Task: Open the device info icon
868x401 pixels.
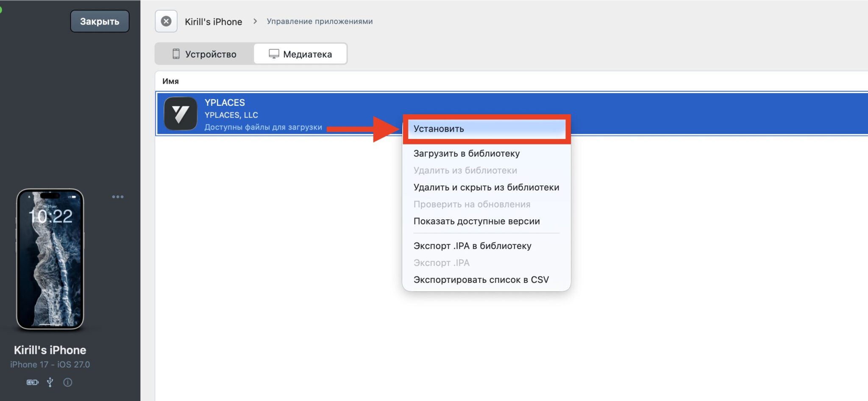Action: (x=67, y=382)
